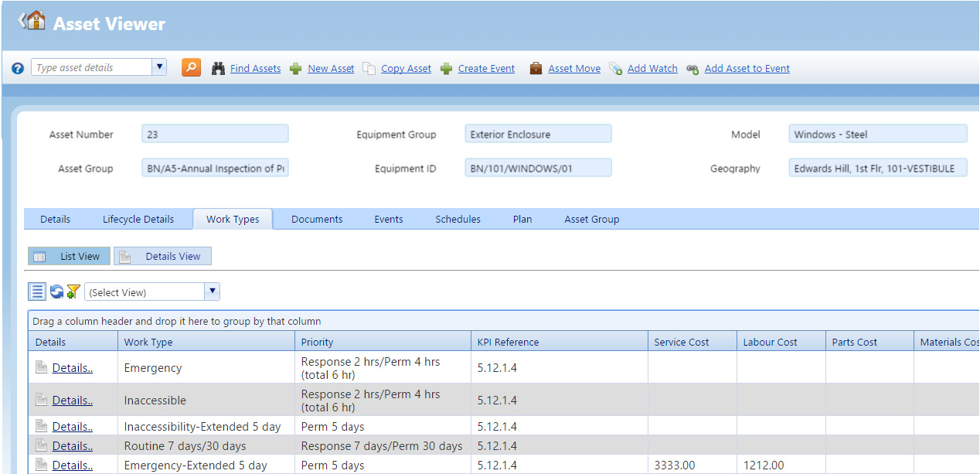980x474 pixels.
Task: Click the column chooser list icon
Action: pos(37,292)
